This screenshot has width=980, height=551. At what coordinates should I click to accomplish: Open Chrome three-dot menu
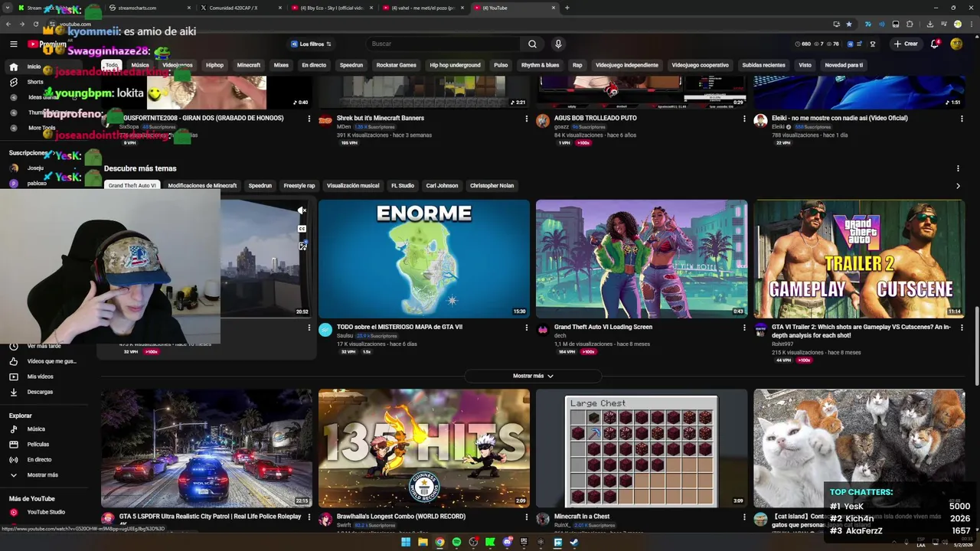(x=970, y=24)
